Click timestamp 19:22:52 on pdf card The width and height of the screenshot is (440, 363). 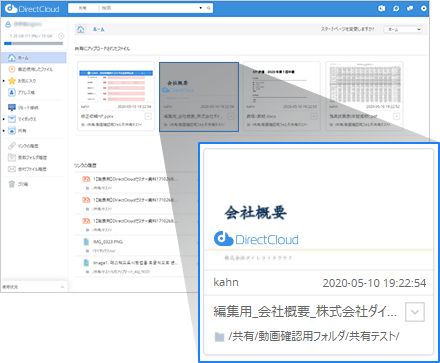(383, 107)
